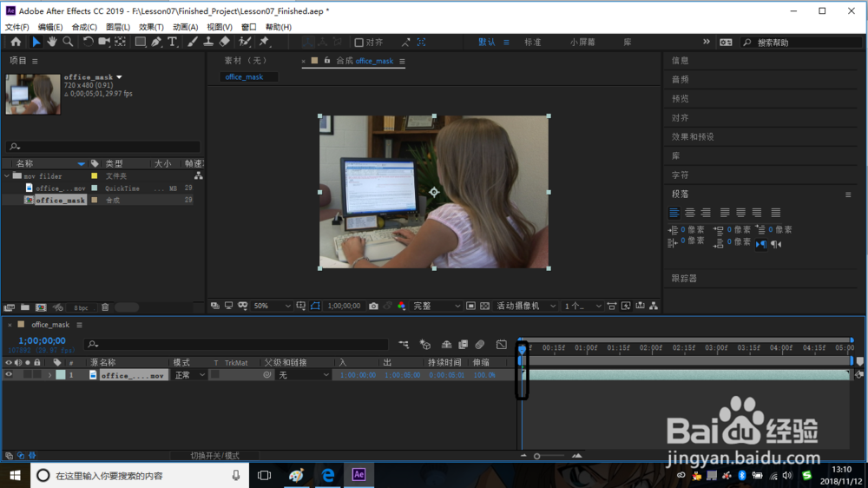
Task: Click label color swatch of layer 1
Action: pos(61,375)
